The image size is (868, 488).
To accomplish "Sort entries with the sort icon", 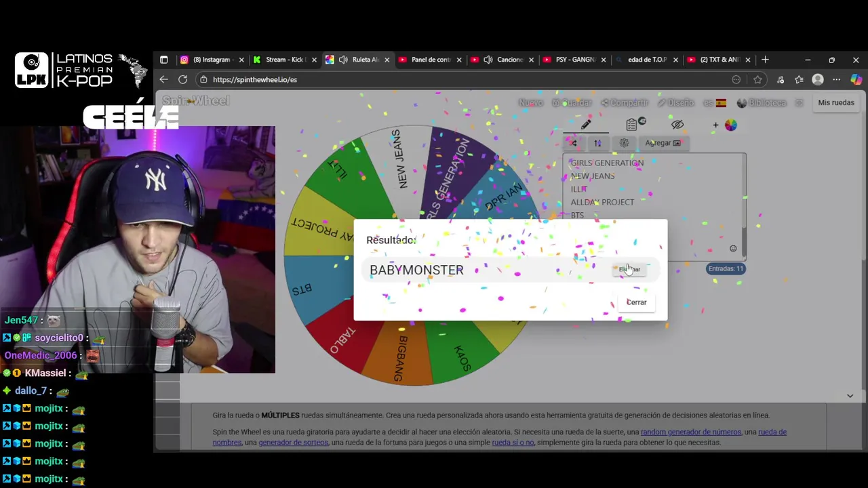I will pyautogui.click(x=597, y=143).
